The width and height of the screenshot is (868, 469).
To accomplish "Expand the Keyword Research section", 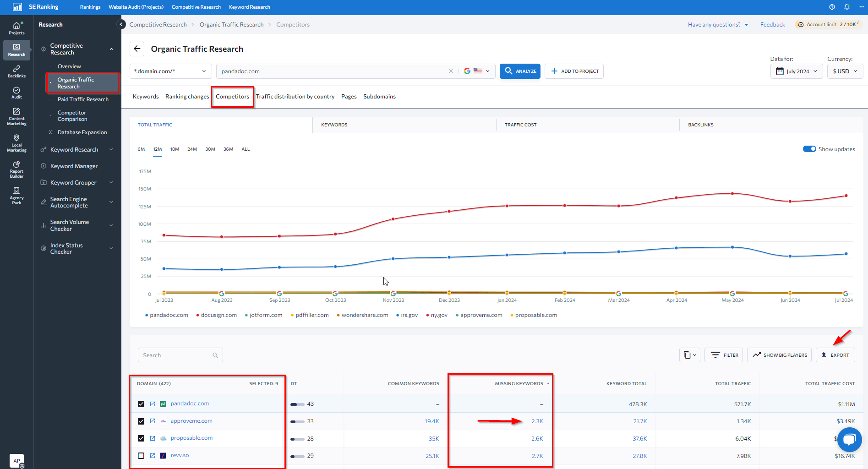I will pos(111,149).
